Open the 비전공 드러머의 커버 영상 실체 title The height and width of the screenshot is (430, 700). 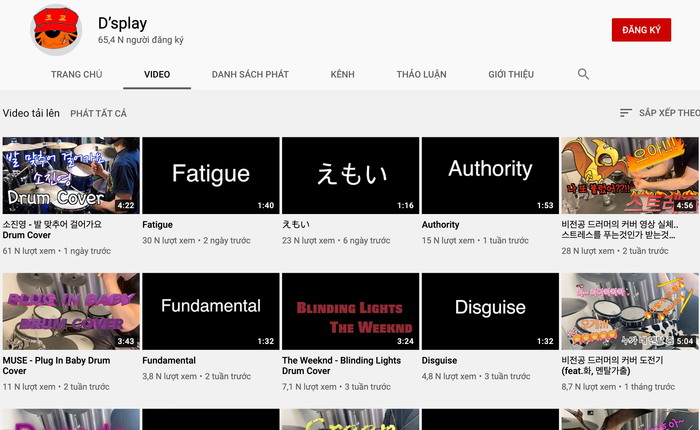coord(620,230)
